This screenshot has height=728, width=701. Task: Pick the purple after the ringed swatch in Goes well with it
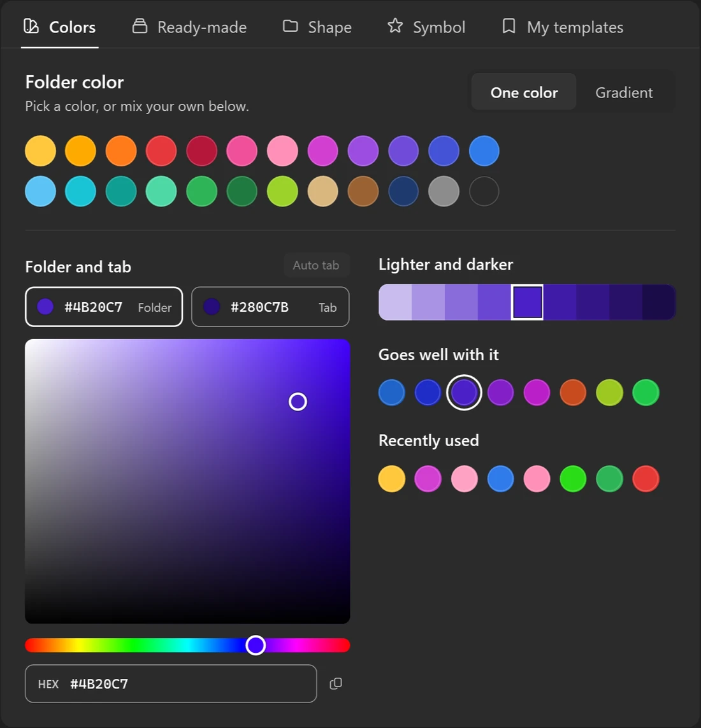pos(500,393)
